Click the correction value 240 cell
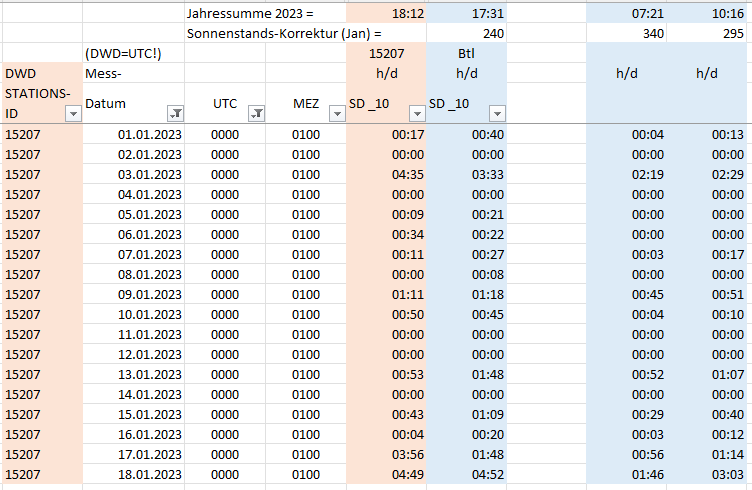Screen dimensions: 752x490 (466, 33)
